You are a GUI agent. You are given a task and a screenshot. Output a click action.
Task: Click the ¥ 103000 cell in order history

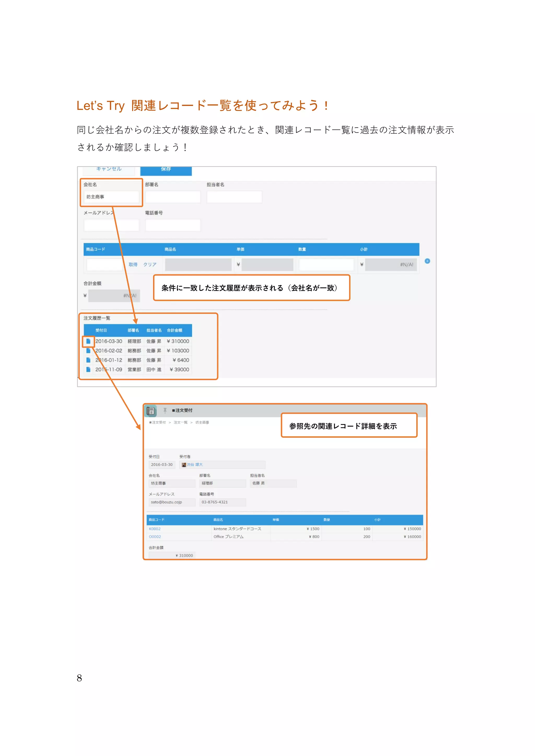[178, 351]
